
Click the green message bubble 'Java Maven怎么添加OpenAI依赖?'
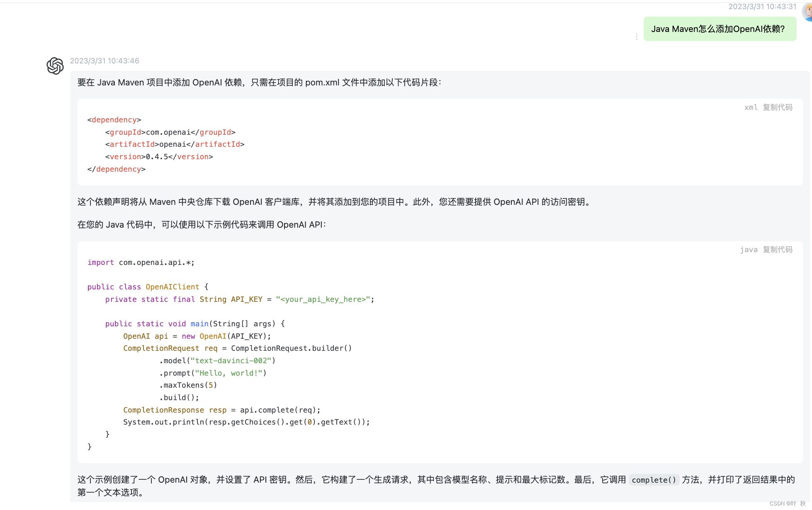[x=720, y=29]
